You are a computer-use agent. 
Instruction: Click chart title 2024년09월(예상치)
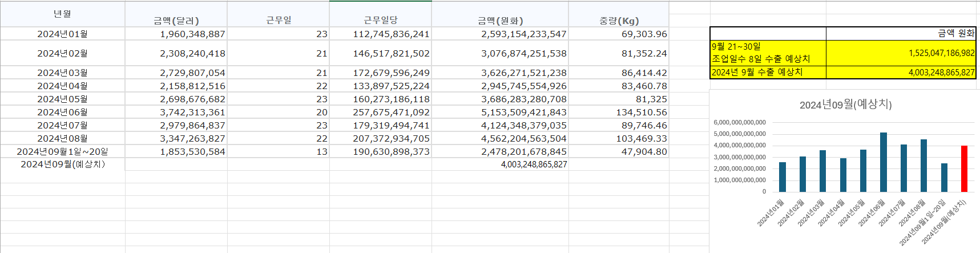point(845,105)
